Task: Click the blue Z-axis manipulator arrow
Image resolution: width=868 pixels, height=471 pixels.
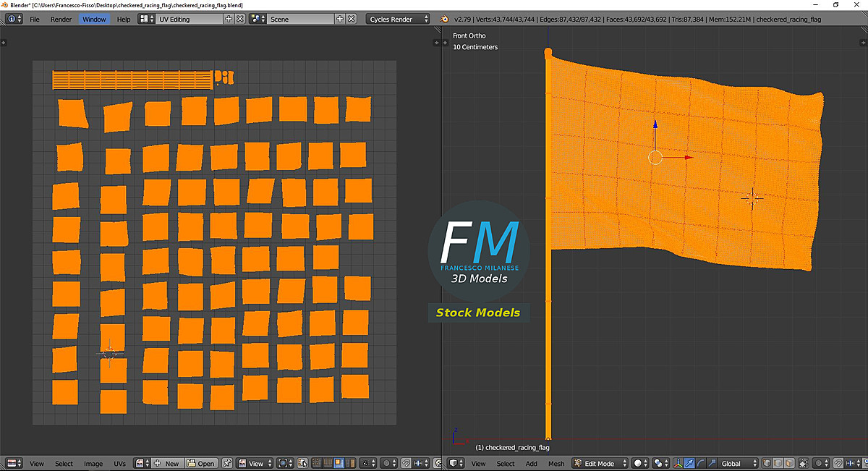Action: click(655, 126)
